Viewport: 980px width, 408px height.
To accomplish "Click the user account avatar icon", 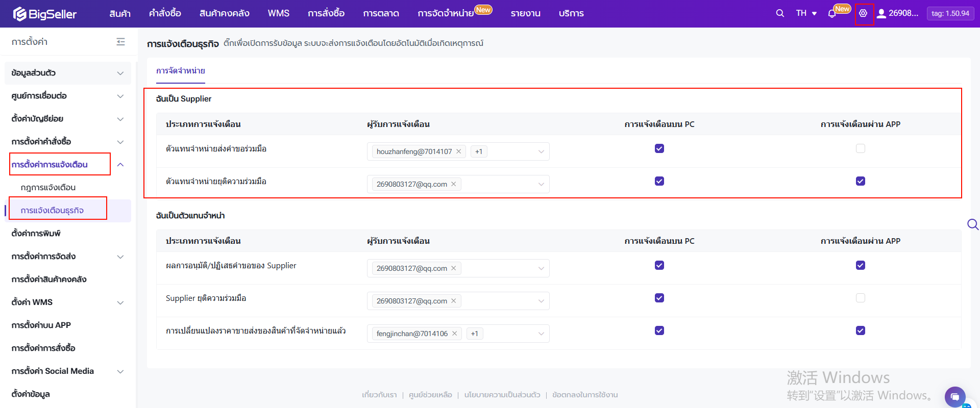I will pyautogui.click(x=881, y=13).
